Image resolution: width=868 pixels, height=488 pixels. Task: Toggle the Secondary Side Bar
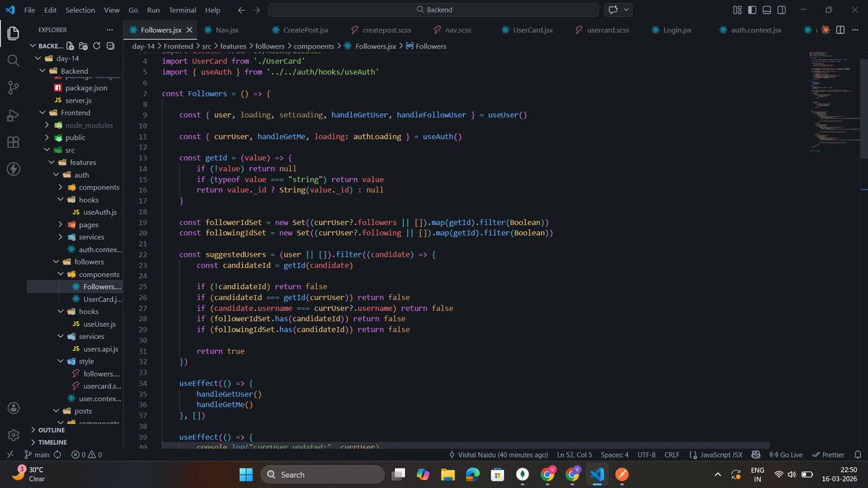point(781,10)
